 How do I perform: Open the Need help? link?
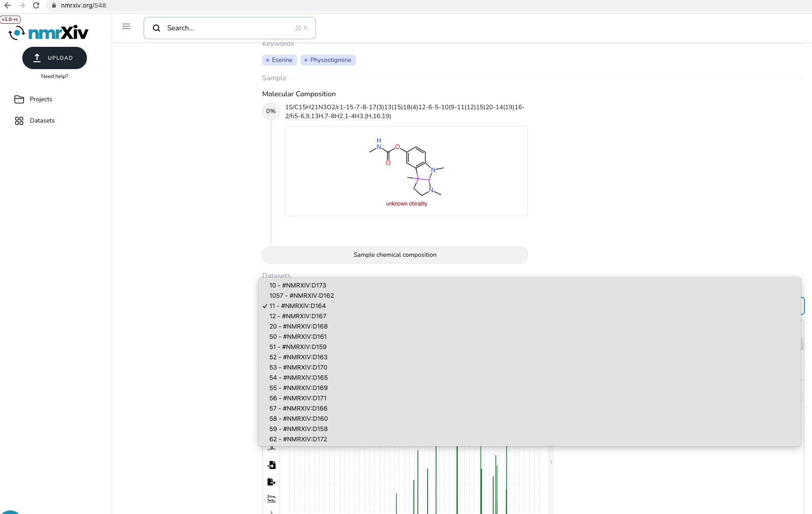(54, 76)
